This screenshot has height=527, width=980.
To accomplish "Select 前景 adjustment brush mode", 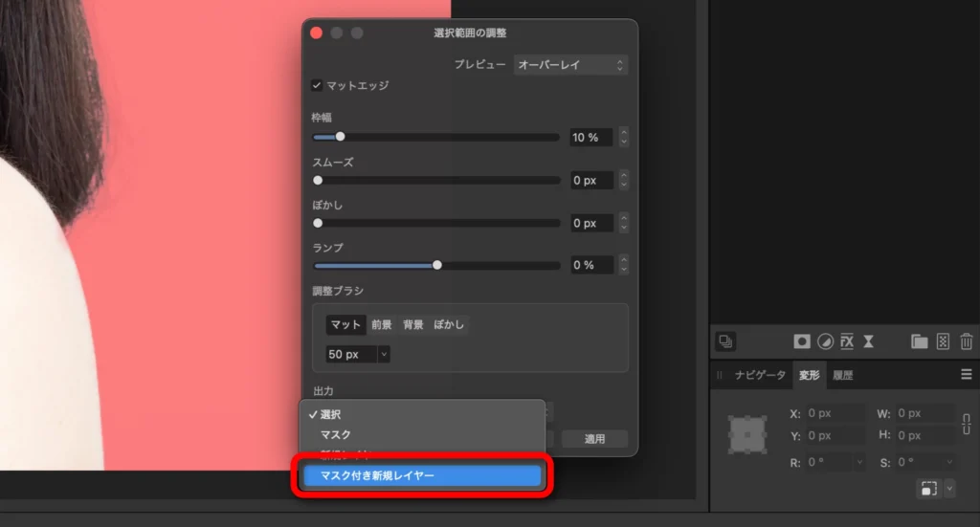I will [382, 325].
